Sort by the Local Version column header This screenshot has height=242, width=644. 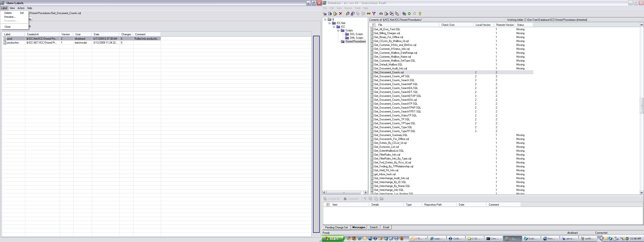pyautogui.click(x=483, y=25)
